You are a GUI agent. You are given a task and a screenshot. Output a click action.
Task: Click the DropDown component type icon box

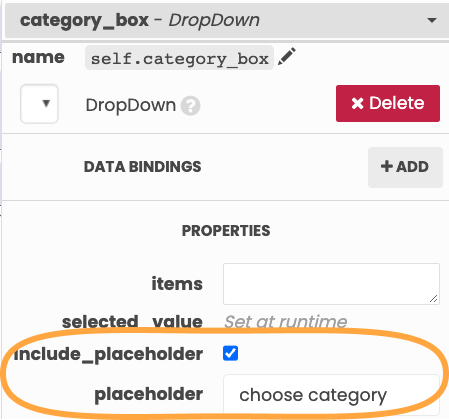pyautogui.click(x=39, y=104)
